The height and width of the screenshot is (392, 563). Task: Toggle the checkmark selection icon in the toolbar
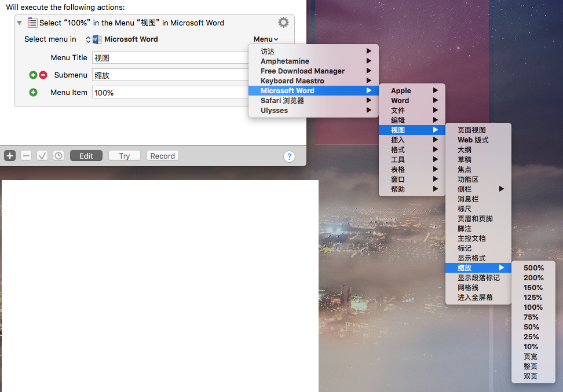[x=41, y=155]
